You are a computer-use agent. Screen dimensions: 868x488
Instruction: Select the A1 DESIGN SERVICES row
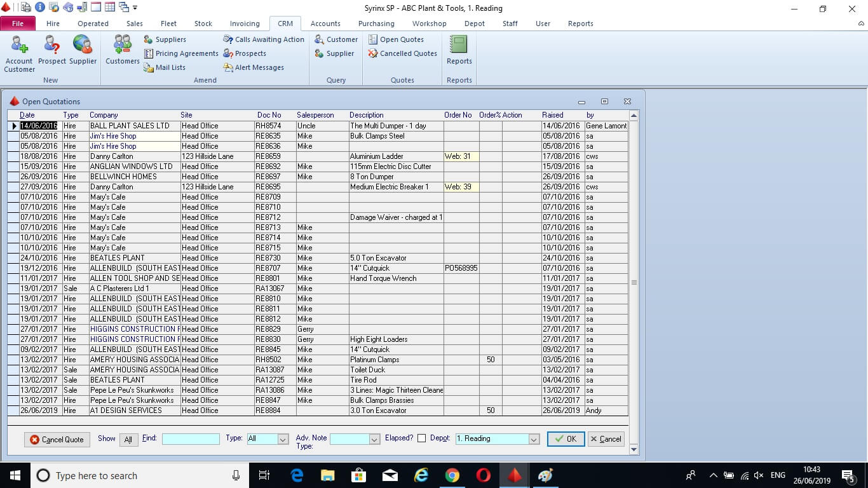318,410
